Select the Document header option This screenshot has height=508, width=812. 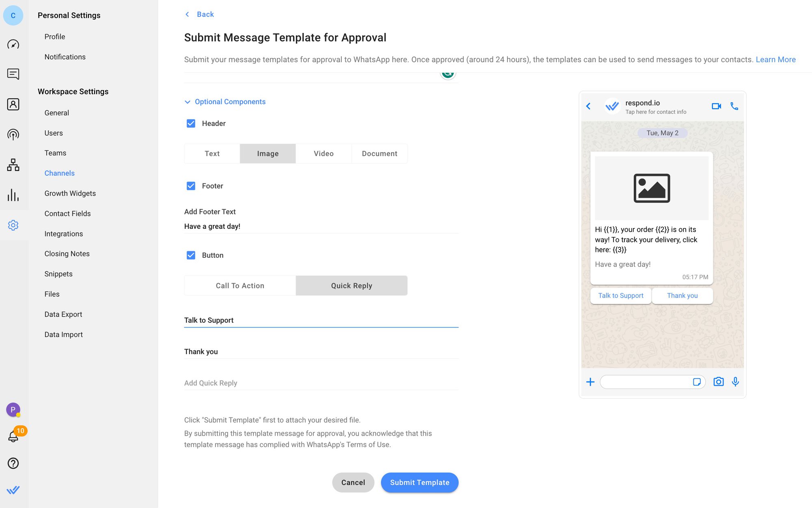click(x=379, y=153)
